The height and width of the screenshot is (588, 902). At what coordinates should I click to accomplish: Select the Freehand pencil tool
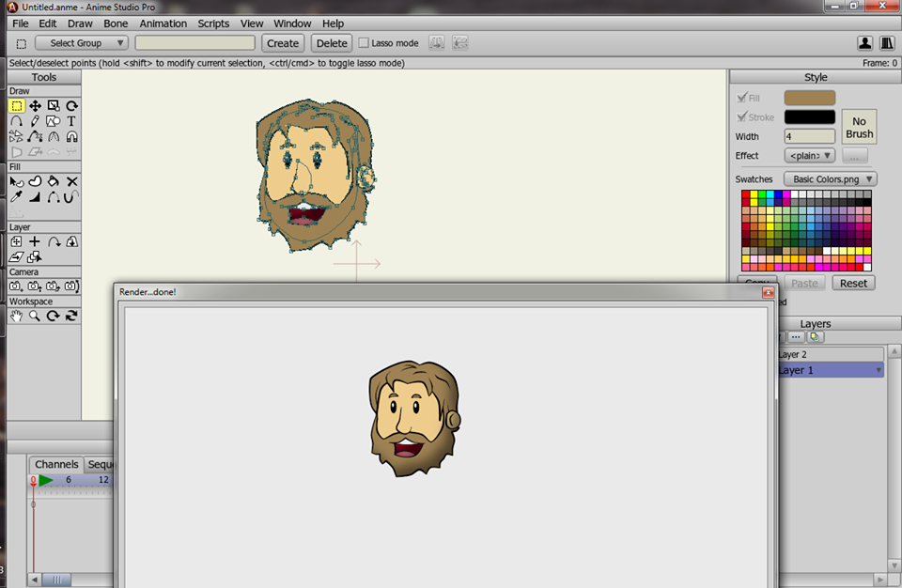click(x=35, y=121)
